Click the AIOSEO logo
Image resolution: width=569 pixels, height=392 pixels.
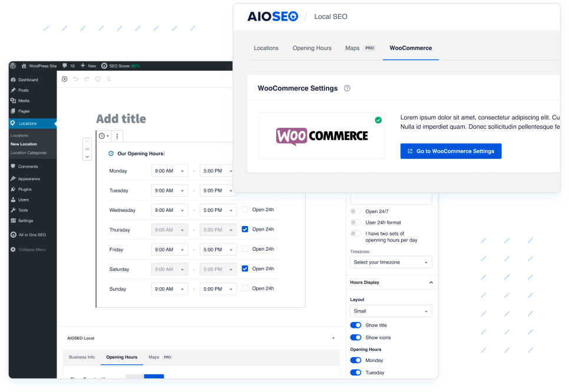click(x=273, y=16)
